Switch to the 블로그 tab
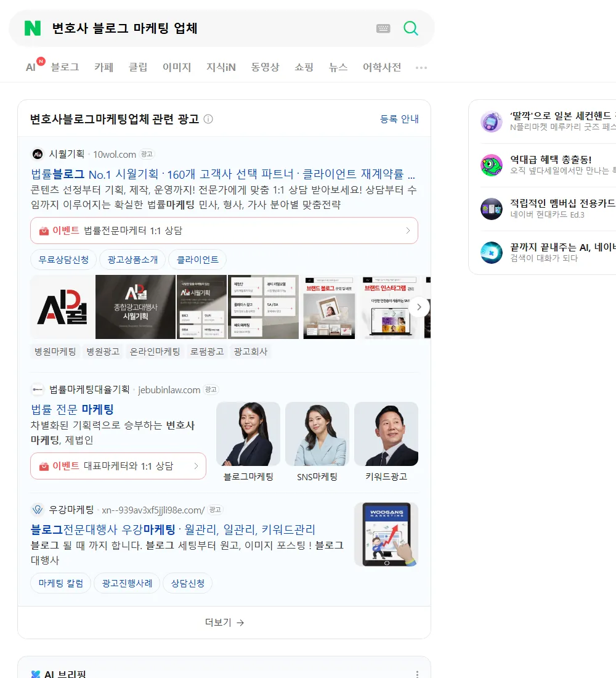Image resolution: width=616 pixels, height=678 pixels. click(65, 67)
